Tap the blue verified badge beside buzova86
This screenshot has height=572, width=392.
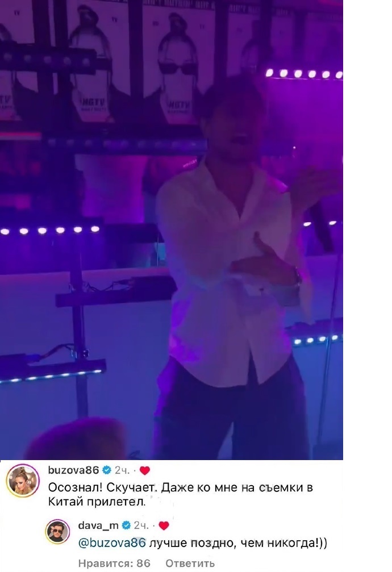(107, 470)
